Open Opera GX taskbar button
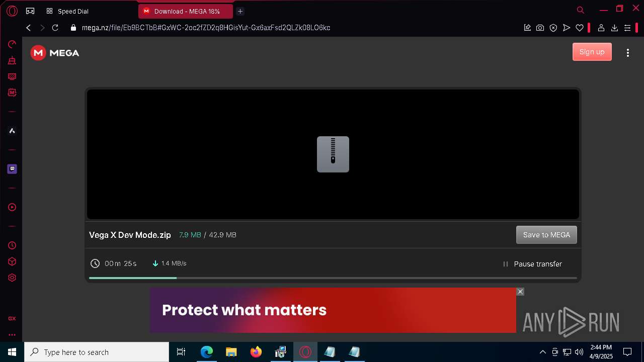Screen dimensions: 644x362 [x=305, y=352]
